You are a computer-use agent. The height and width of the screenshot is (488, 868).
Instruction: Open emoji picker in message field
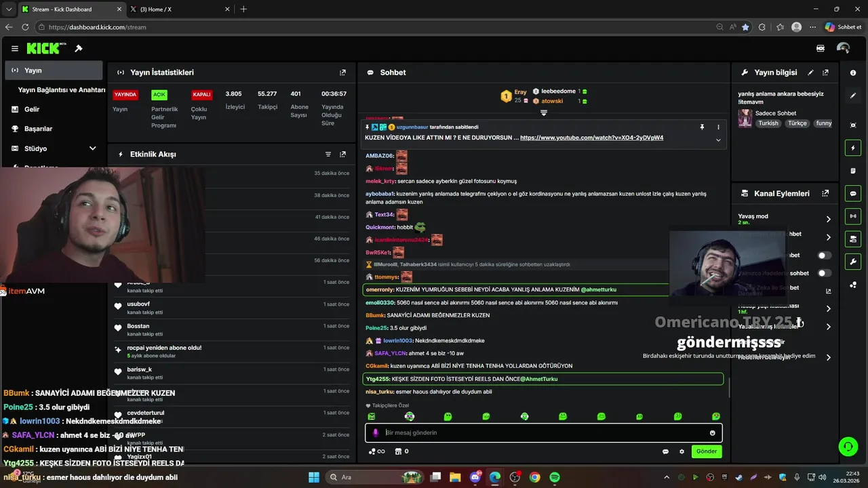pyautogui.click(x=712, y=432)
